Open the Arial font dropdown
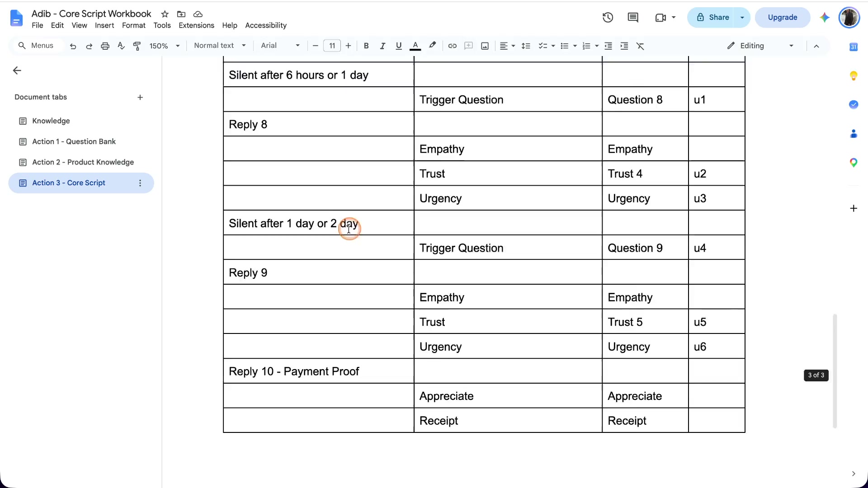 pyautogui.click(x=280, y=45)
